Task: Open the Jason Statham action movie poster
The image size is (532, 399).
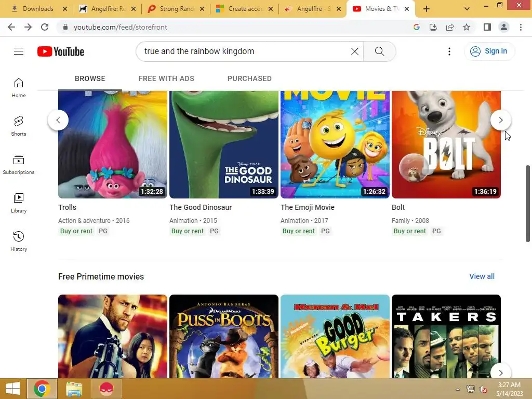Action: (113, 336)
